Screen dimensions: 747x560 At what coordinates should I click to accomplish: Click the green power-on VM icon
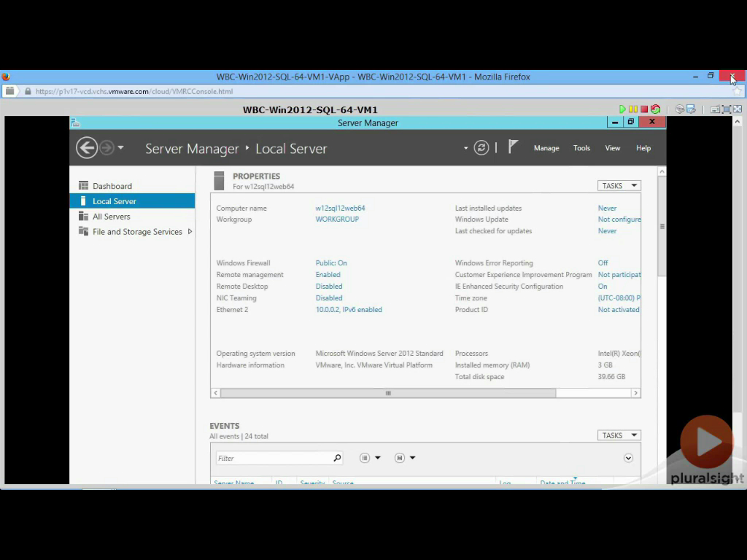pyautogui.click(x=622, y=109)
